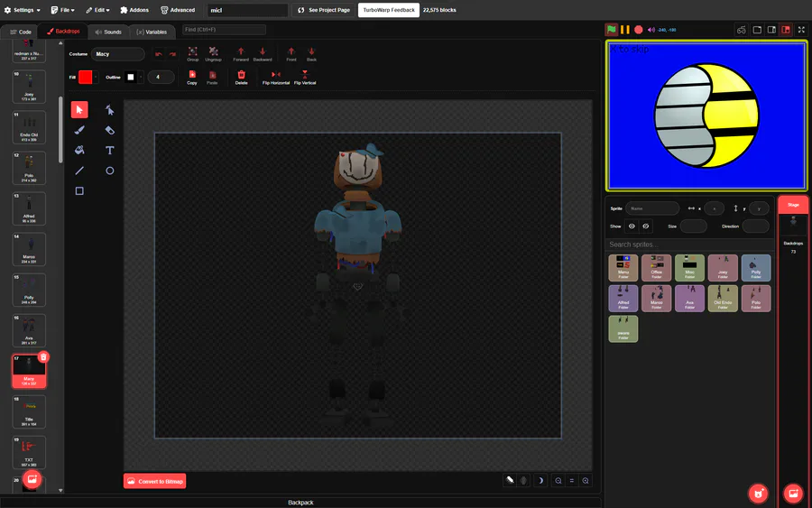Image resolution: width=812 pixels, height=508 pixels.
Task: Enter full screen stage mode
Action: pyautogui.click(x=801, y=30)
